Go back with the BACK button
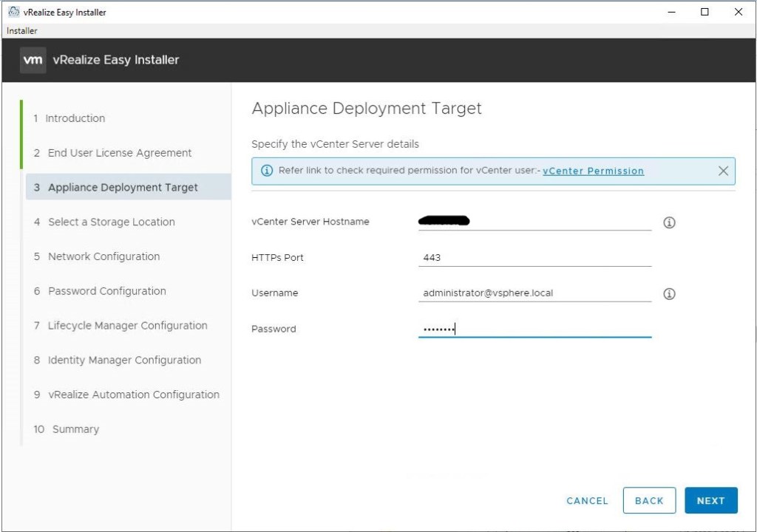Screen dimensions: 757x532 point(648,500)
